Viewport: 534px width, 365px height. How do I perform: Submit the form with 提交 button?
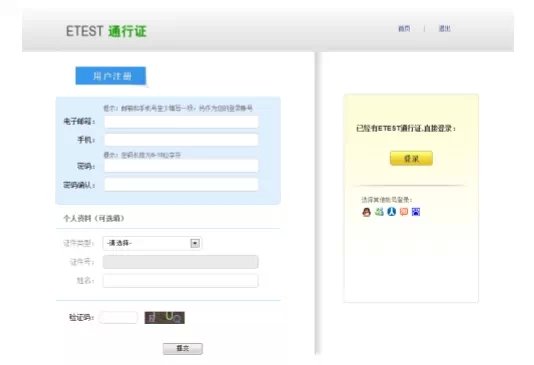tap(183, 349)
